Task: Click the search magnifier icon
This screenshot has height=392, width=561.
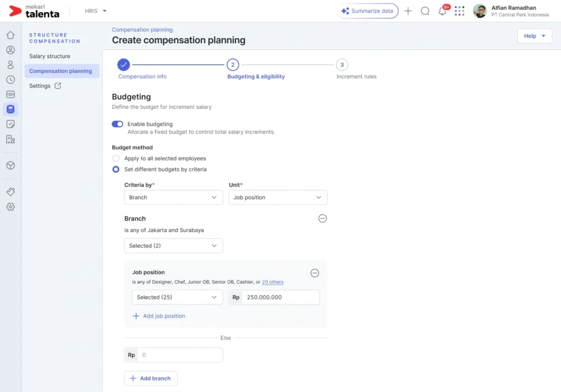Action: click(x=425, y=11)
